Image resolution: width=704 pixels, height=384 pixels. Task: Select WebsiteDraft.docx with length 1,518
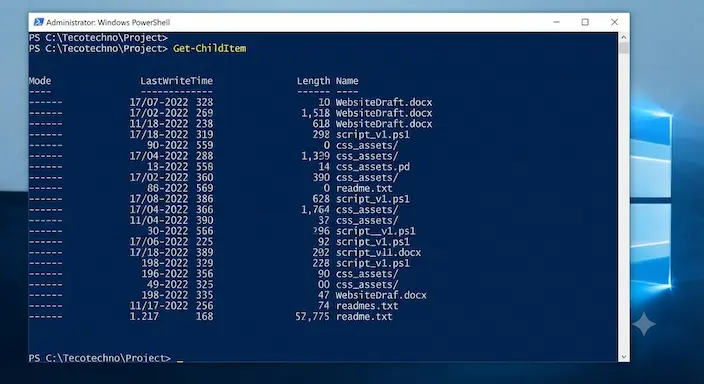tap(384, 113)
